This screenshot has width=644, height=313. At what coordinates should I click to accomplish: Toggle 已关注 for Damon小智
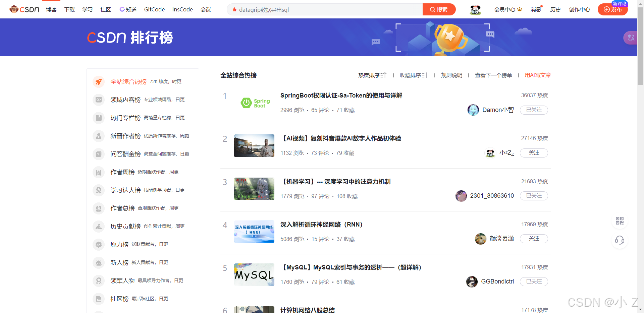point(534,110)
